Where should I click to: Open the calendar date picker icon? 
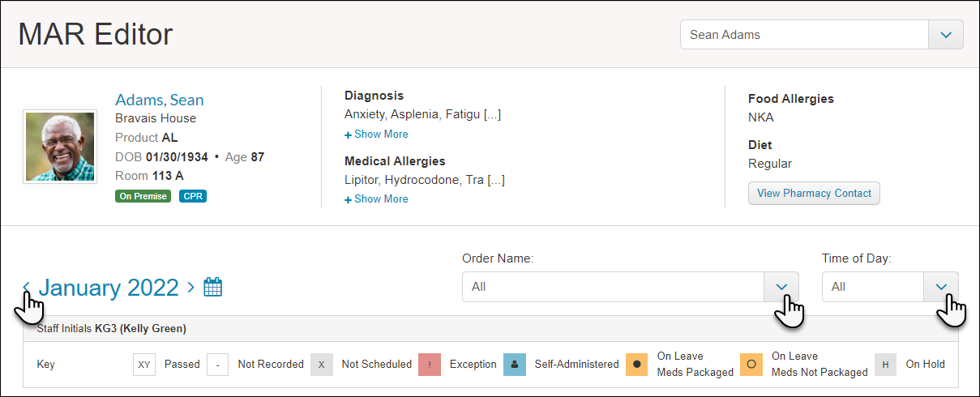tap(212, 287)
